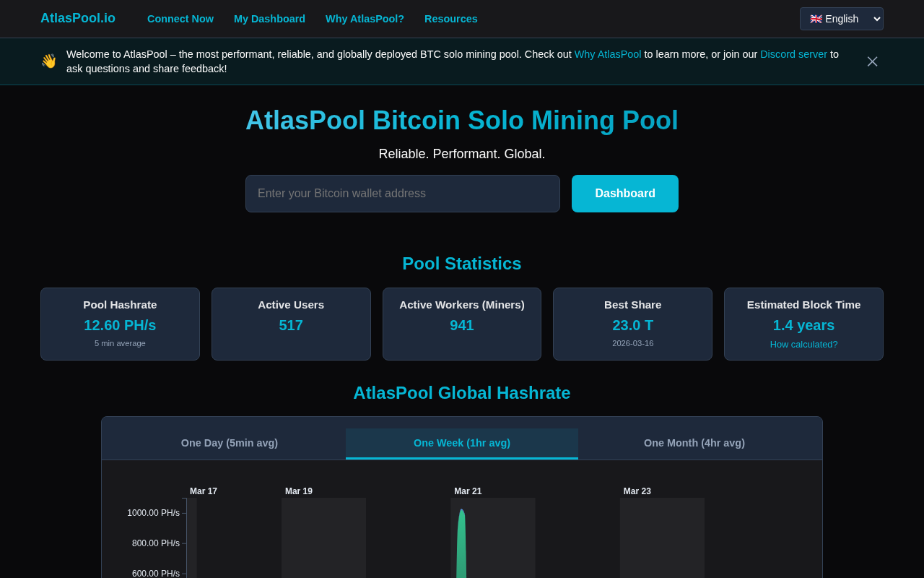924x578 pixels.
Task: Click the Pool Hashrate stat card
Action: click(120, 324)
